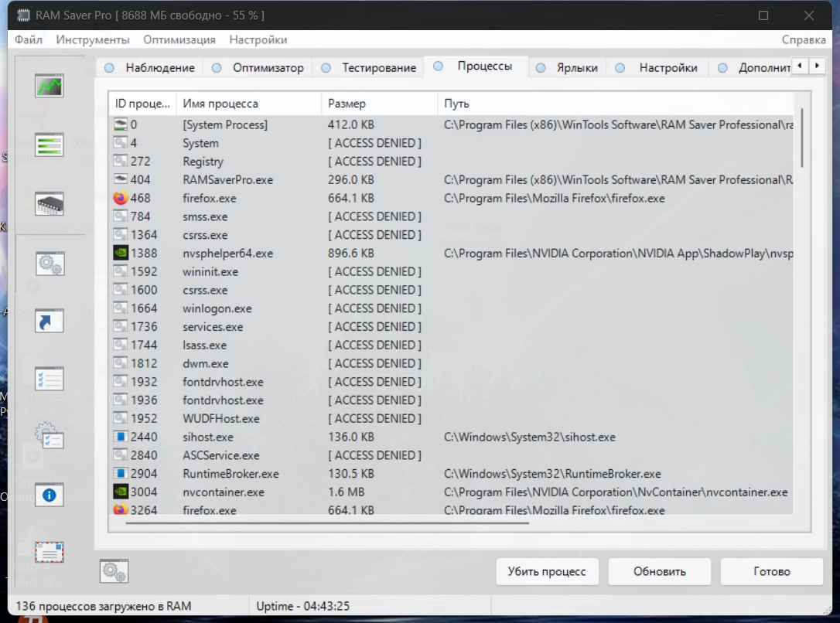Switch to the Настройки tab
840x623 pixels.
click(658, 68)
